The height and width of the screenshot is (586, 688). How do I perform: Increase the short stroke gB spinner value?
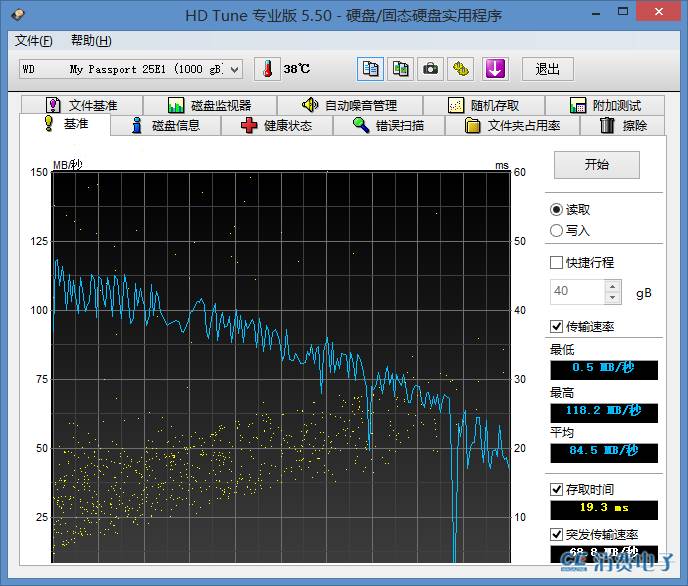coord(613,287)
